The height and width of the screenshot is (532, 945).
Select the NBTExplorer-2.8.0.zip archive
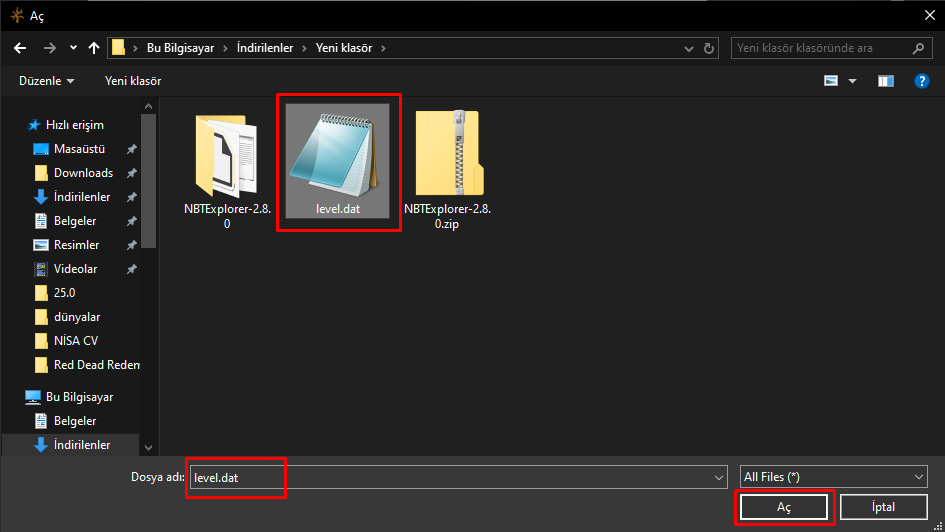point(447,155)
